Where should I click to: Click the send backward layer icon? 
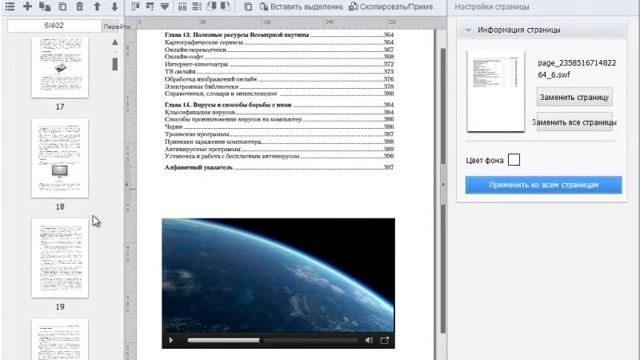225,7
